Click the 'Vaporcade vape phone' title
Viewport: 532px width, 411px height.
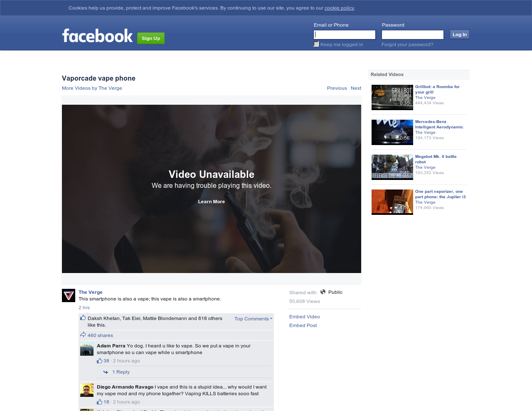[x=99, y=78]
